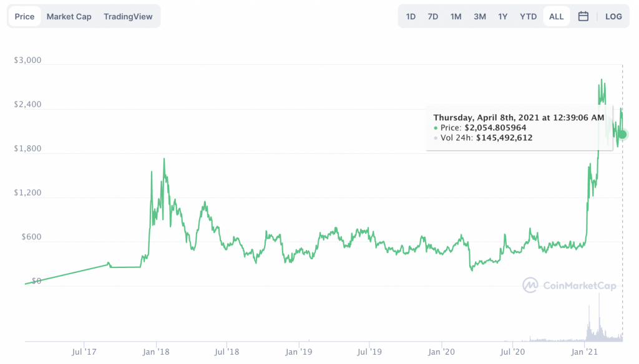Select the ALL time range
Screen dimensions: 639x364
tap(556, 16)
